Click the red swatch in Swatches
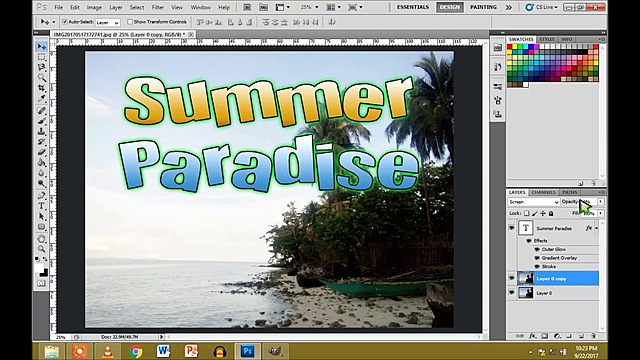Screen dimensions: 640x360 pos(509,47)
